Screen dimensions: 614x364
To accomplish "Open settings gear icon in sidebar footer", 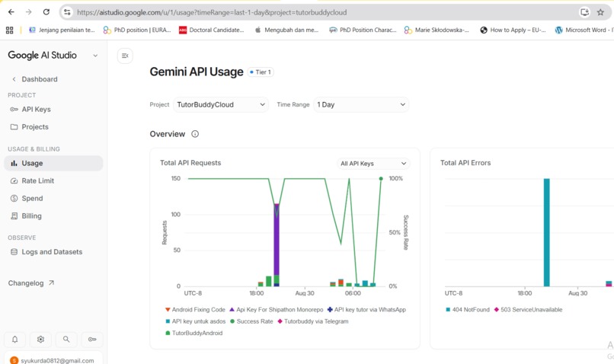I will pyautogui.click(x=40, y=340).
